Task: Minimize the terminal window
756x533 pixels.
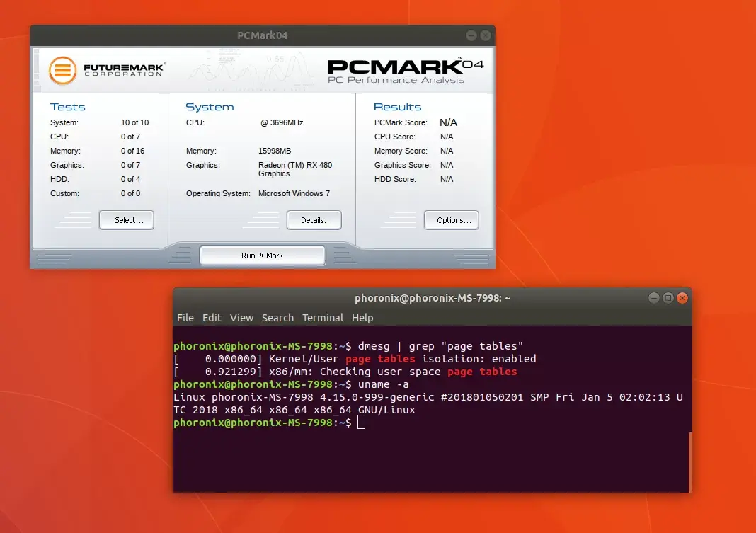Action: click(x=653, y=298)
